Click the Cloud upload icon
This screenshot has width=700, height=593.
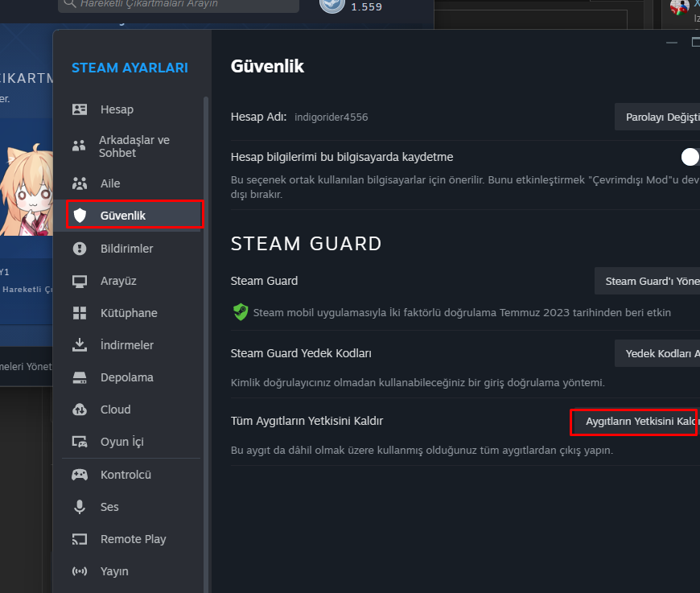(x=80, y=410)
